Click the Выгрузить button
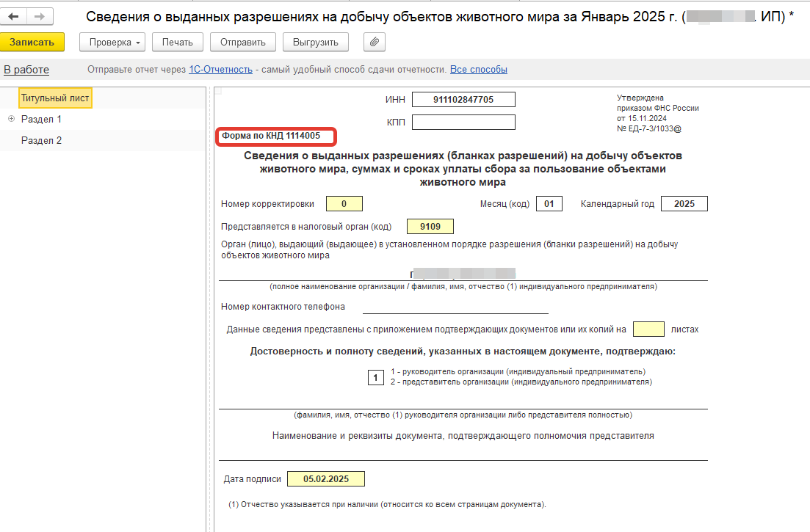Viewport: 810px width, 532px height. (315, 43)
